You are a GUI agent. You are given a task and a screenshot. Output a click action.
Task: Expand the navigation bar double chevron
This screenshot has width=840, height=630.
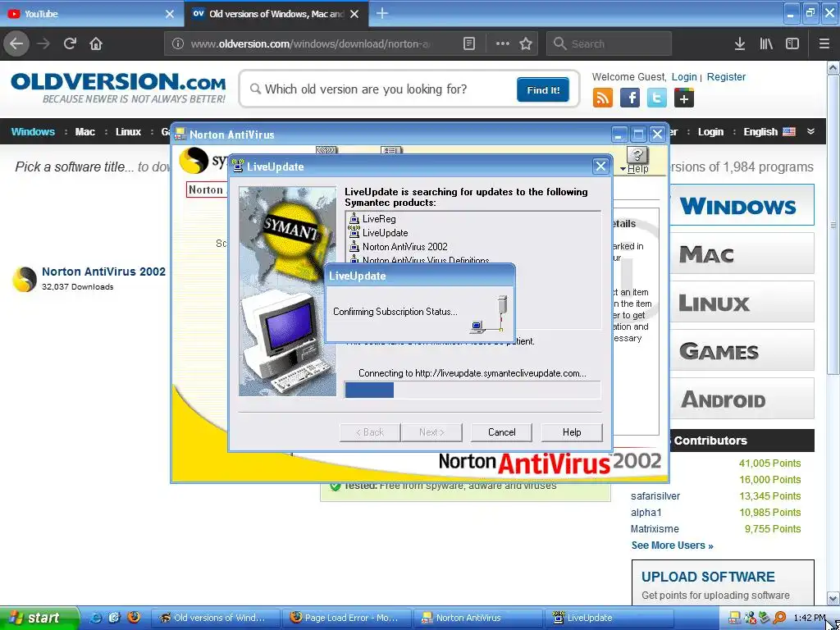tap(811, 132)
